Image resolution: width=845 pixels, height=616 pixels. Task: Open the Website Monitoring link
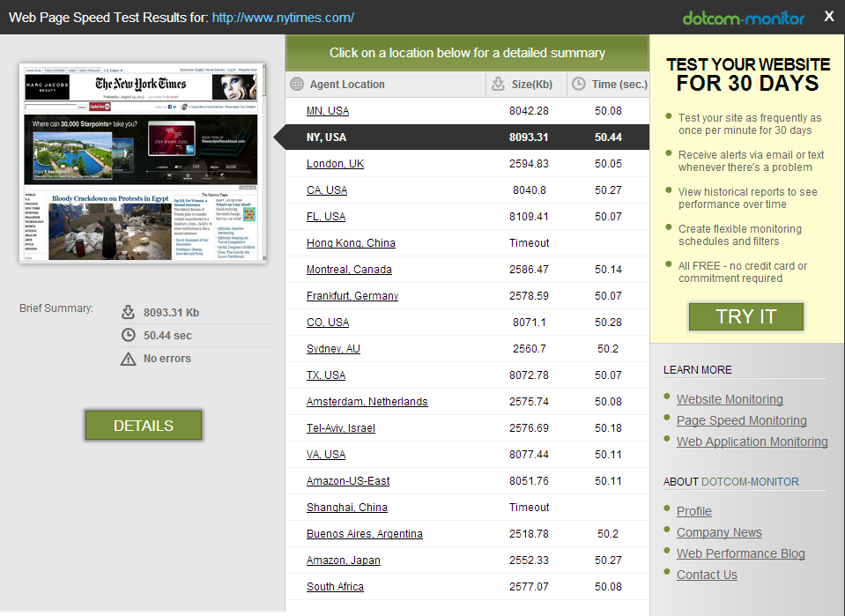[x=730, y=399]
